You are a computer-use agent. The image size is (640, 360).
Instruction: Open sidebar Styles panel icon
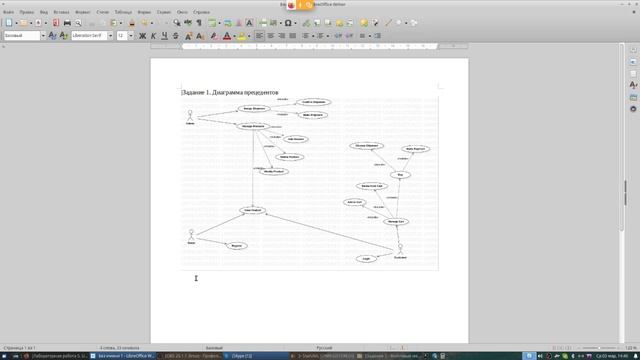point(633,85)
